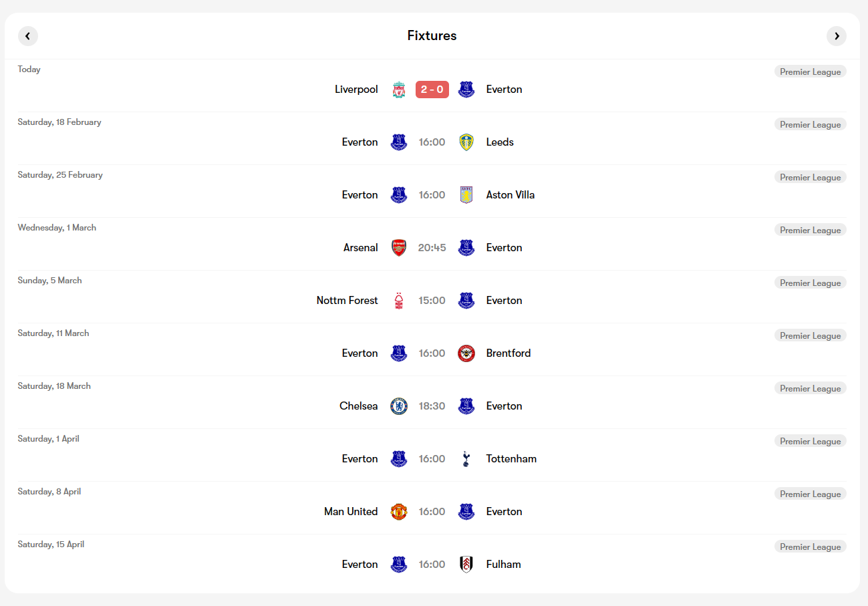The image size is (868, 606).
Task: Go to next fixtures with right arrow
Action: pyautogui.click(x=837, y=36)
